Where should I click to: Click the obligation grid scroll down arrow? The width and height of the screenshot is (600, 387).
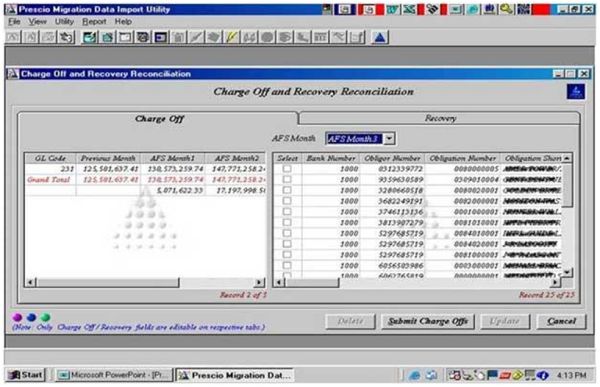pos(567,272)
